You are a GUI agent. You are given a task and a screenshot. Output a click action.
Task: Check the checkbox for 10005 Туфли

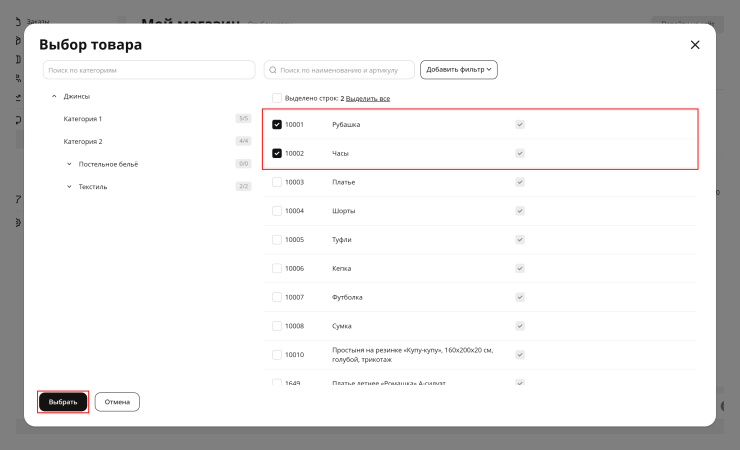[x=277, y=240]
